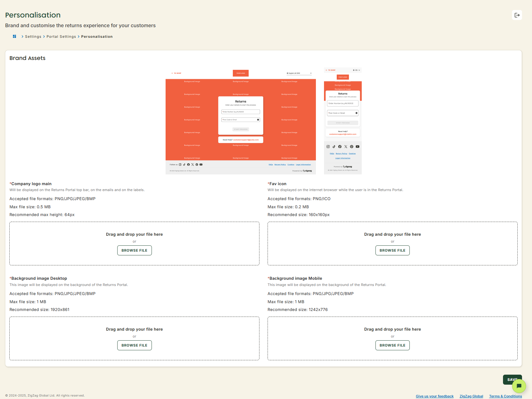The image size is (532, 399).
Task: Click Browse File for the Company logo main
Action: click(134, 250)
